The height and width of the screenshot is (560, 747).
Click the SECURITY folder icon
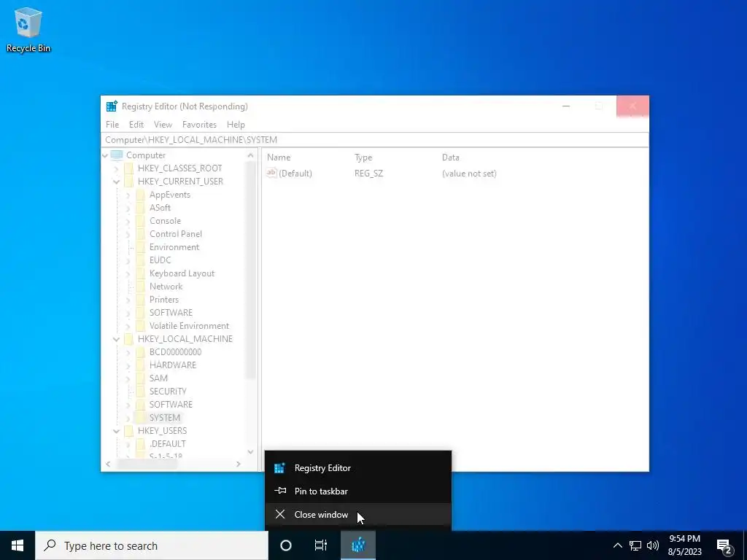[140, 392]
